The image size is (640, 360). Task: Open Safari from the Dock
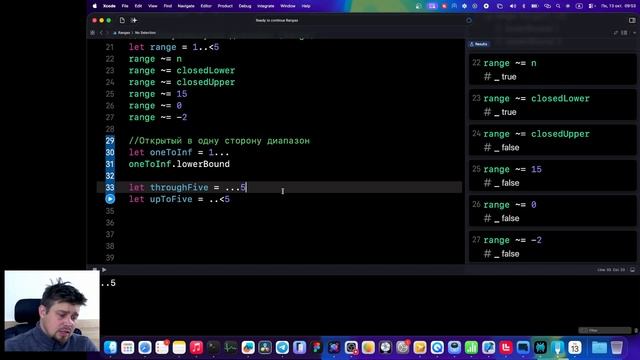point(144,347)
